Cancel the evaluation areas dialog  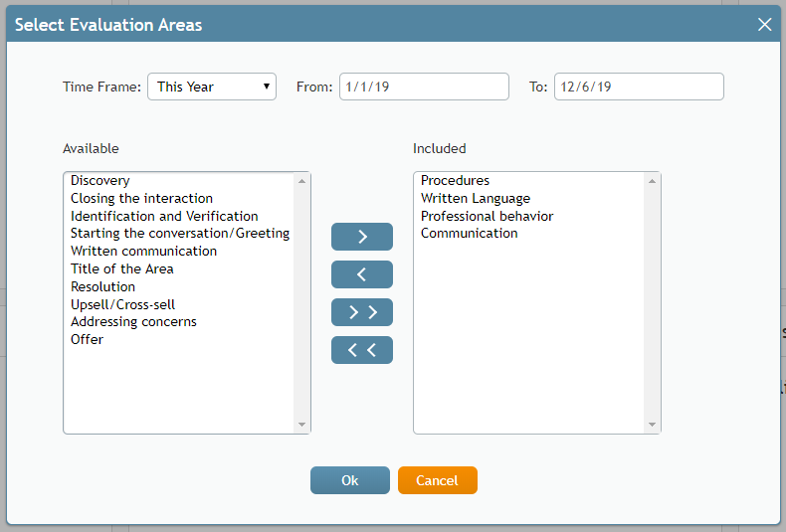438,480
